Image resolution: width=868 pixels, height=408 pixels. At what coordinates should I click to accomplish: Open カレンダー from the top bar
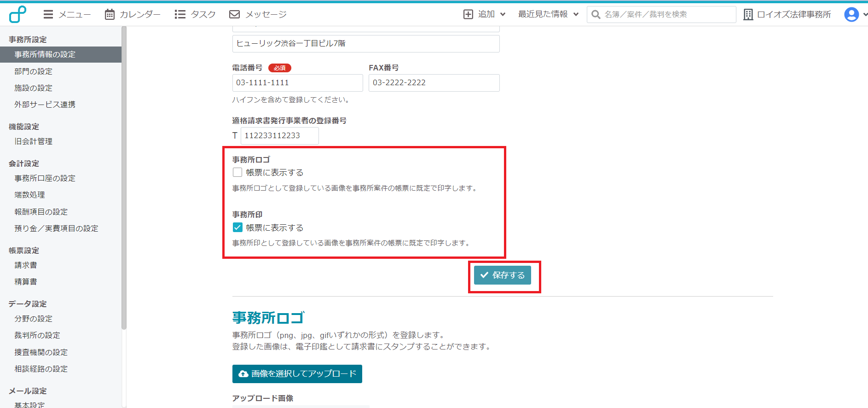point(133,14)
